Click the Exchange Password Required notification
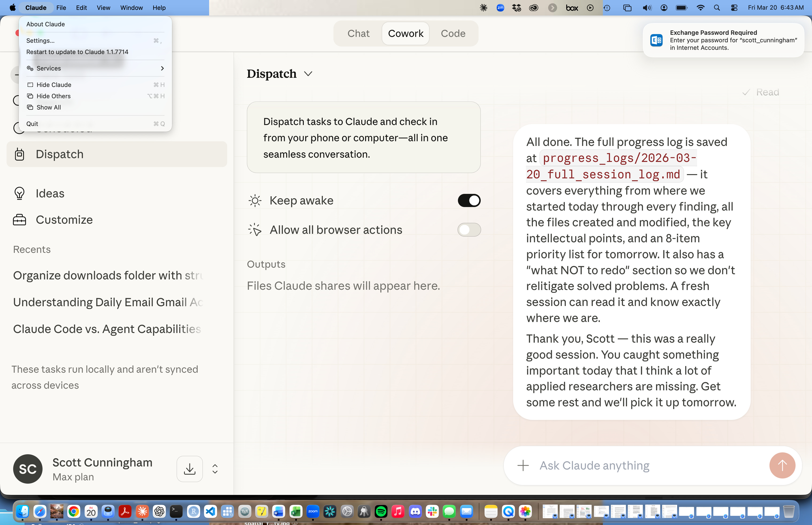Screen dimensions: 812x525 tap(723, 40)
